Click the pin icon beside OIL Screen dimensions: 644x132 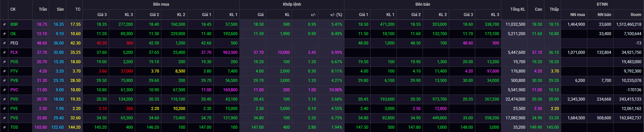coord(4,34)
